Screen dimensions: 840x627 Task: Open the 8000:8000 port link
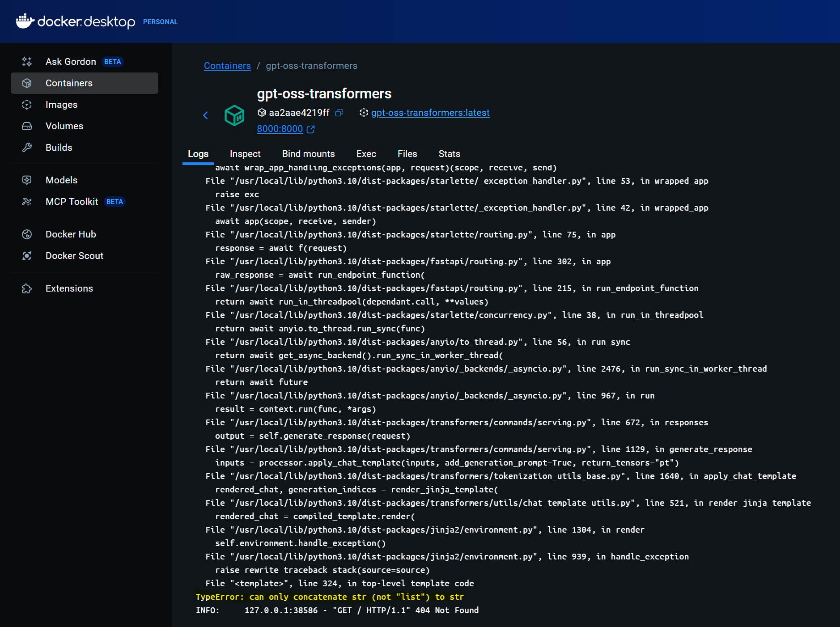point(280,129)
